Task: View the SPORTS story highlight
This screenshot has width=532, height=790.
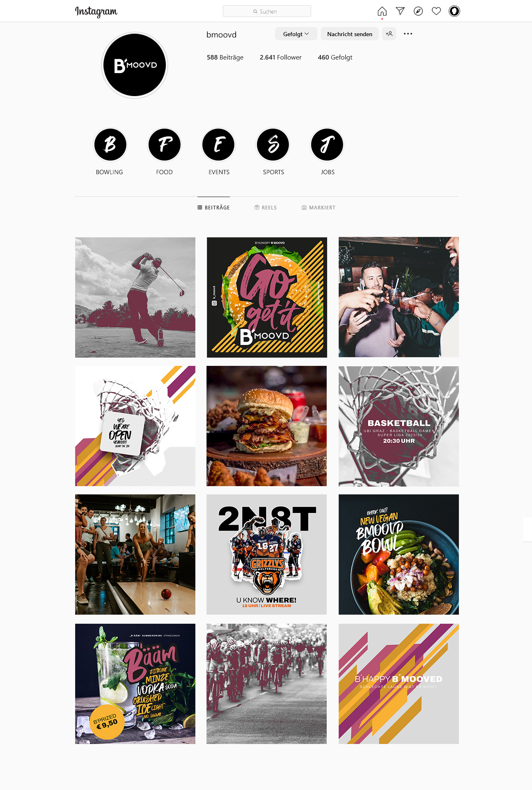Action: (273, 145)
